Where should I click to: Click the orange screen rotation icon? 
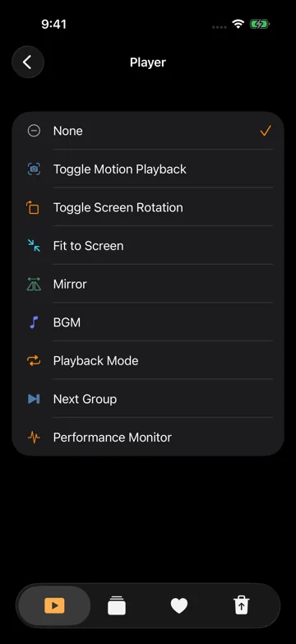tap(33, 207)
